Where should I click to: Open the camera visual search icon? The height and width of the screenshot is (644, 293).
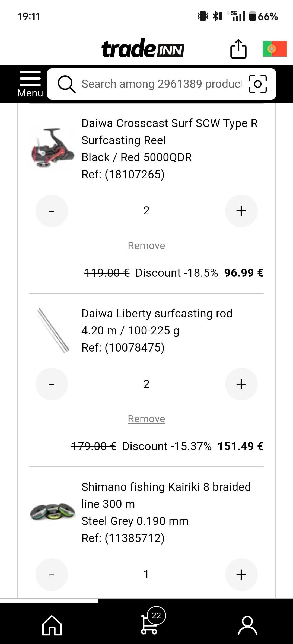click(x=257, y=84)
